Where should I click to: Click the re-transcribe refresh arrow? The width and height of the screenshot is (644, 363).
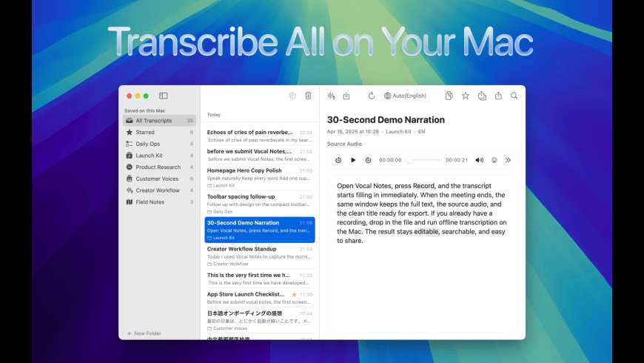pyautogui.click(x=372, y=96)
